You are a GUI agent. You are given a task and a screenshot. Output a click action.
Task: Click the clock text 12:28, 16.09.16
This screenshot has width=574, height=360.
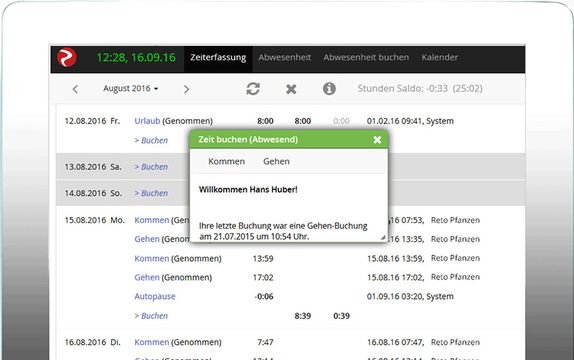tap(136, 57)
